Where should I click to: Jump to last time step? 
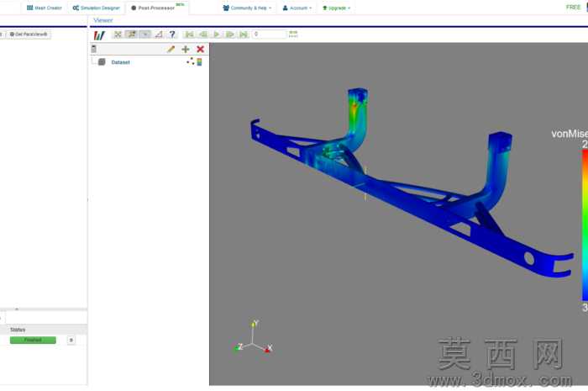pyautogui.click(x=244, y=34)
